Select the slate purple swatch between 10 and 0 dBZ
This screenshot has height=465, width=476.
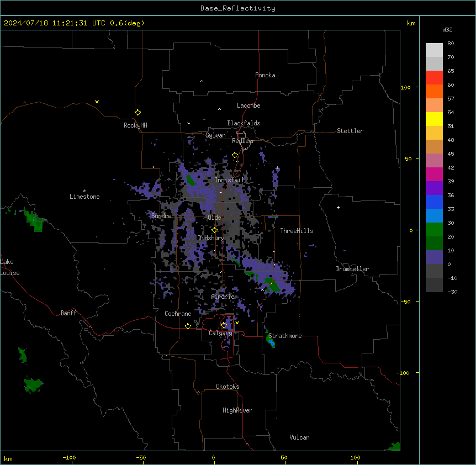point(434,257)
